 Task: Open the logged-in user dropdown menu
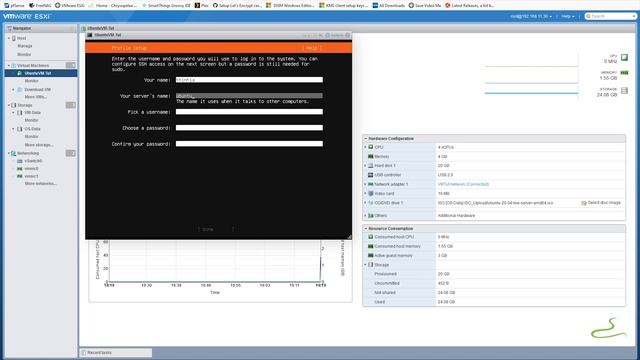point(531,16)
